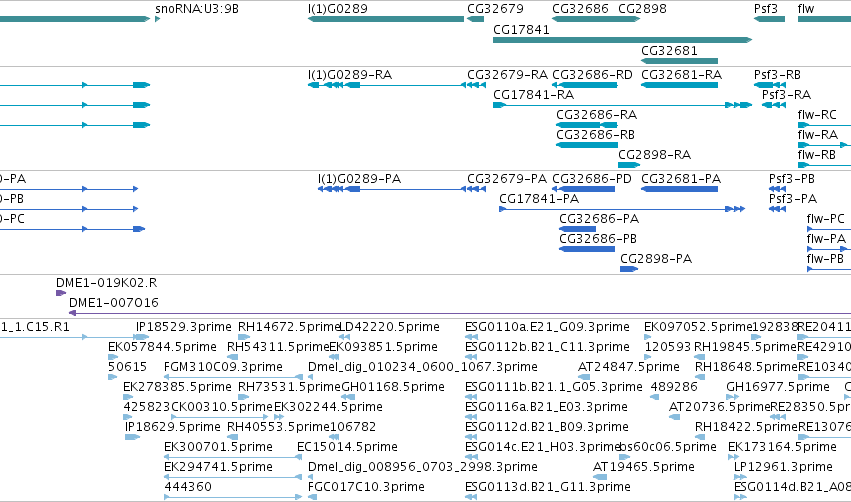The image size is (851, 502).
Task: Click the LD42220.5prime EST label
Action: point(389,327)
